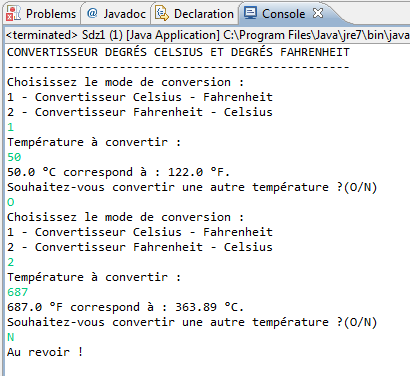This screenshot has height=376, width=410.
Task: Click the CONVERTISSEUR DEGRÉS CELSIUS title line
Action: (x=178, y=52)
